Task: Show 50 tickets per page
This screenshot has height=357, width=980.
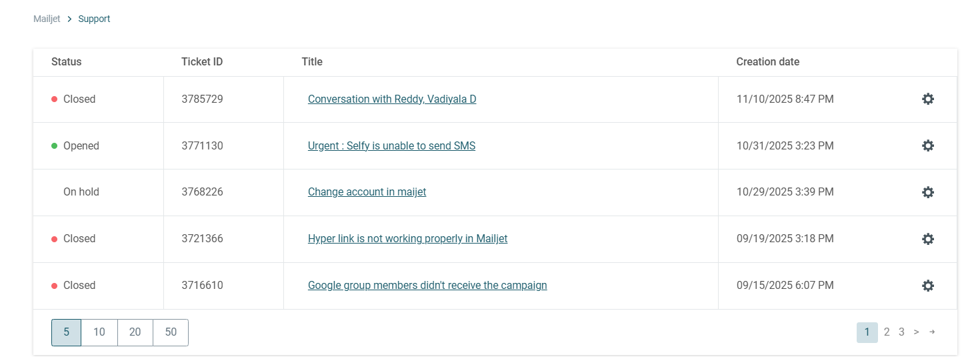Action: click(x=171, y=332)
